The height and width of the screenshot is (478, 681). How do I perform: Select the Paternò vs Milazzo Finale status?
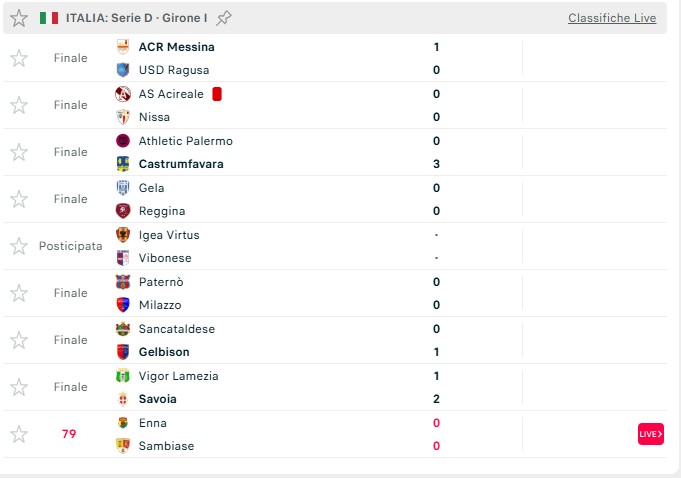click(x=70, y=293)
